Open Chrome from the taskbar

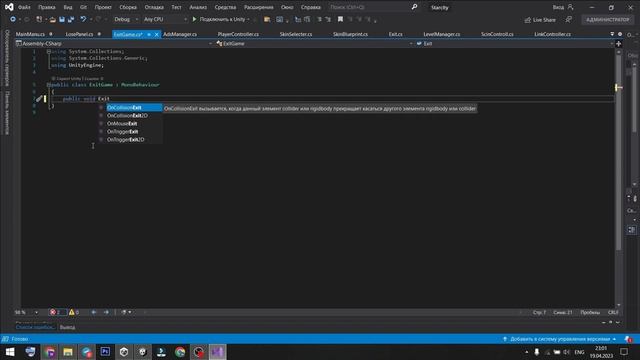coord(180,352)
